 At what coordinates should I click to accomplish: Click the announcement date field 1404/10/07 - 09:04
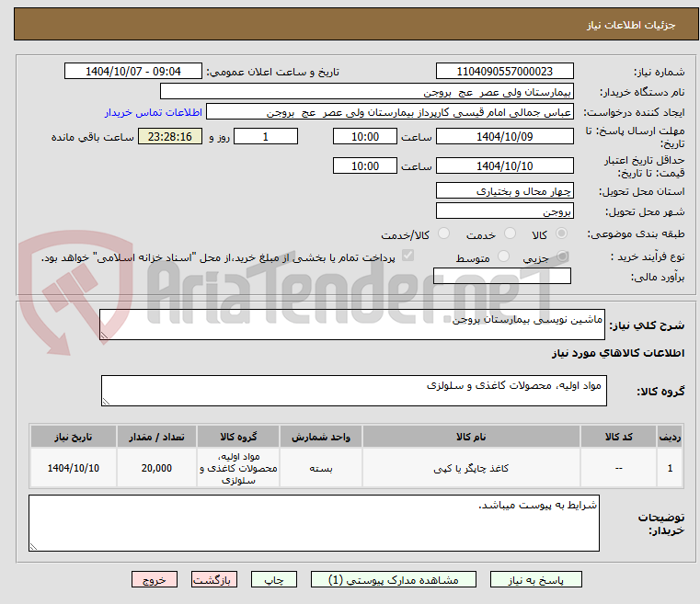tap(133, 71)
